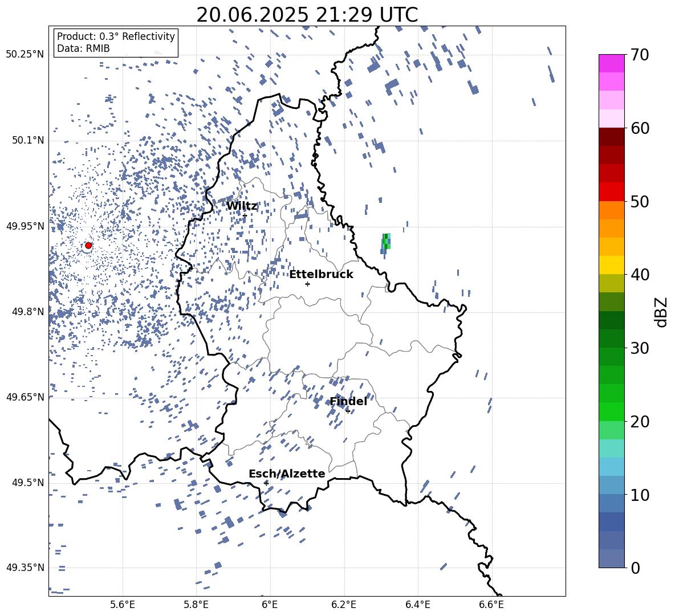
Task: Click the colorbar 10 tick label
Action: (x=640, y=495)
